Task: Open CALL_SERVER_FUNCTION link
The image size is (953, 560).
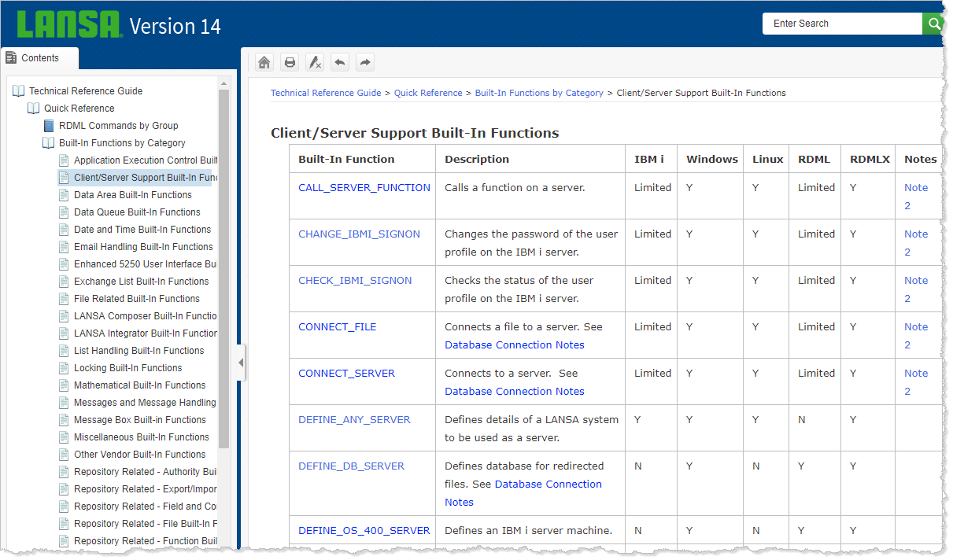Action: 364,188
